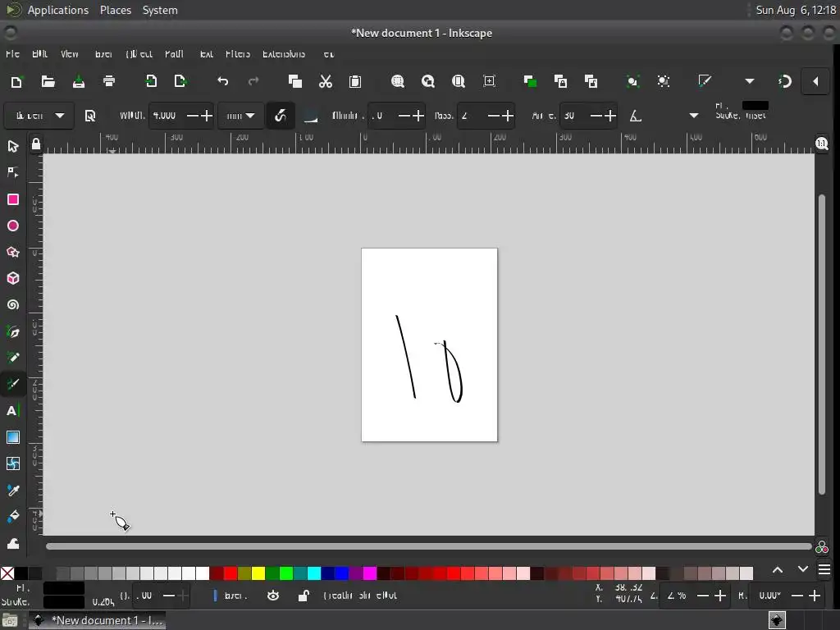This screenshot has height=630, width=840.
Task: Click the Zoom center page icon
Action: tap(489, 81)
